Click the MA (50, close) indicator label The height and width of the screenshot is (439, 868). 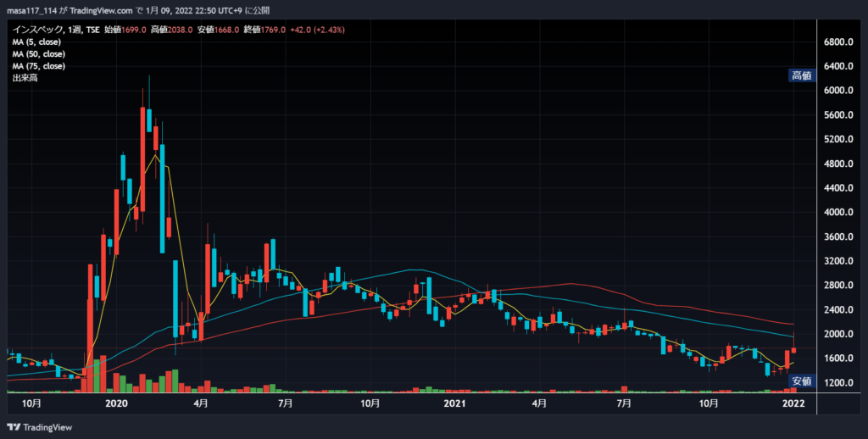click(39, 54)
